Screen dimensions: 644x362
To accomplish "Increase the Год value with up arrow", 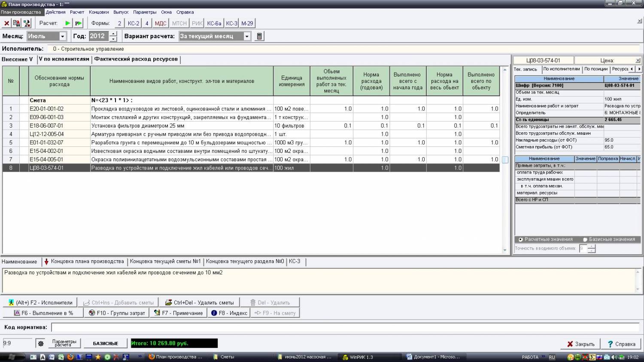I will click(113, 34).
